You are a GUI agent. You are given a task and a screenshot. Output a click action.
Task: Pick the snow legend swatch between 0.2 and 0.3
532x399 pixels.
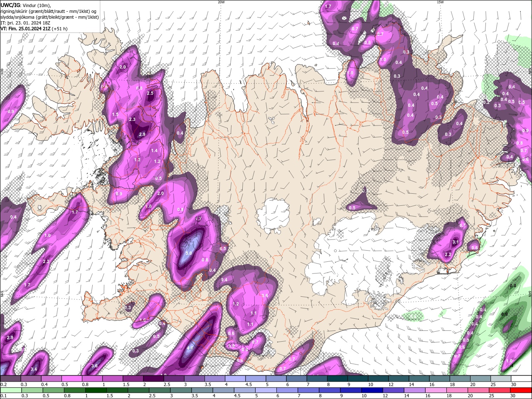[10, 379]
